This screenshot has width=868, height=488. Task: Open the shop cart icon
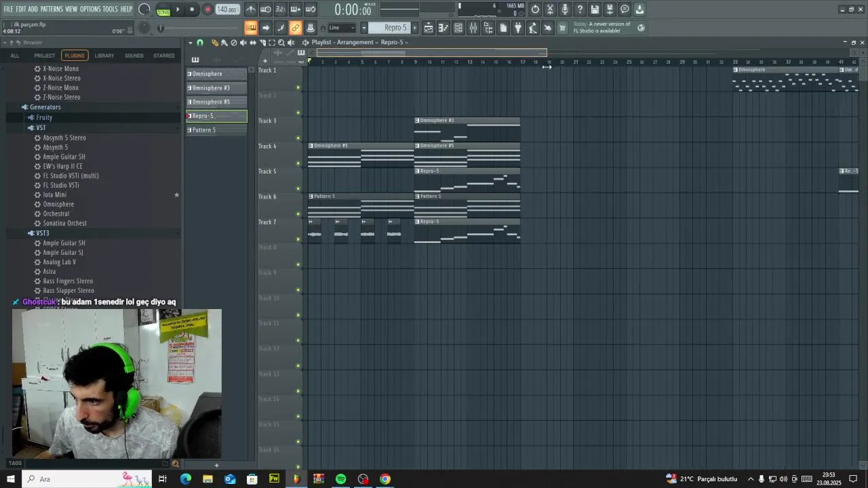pyautogui.click(x=562, y=28)
